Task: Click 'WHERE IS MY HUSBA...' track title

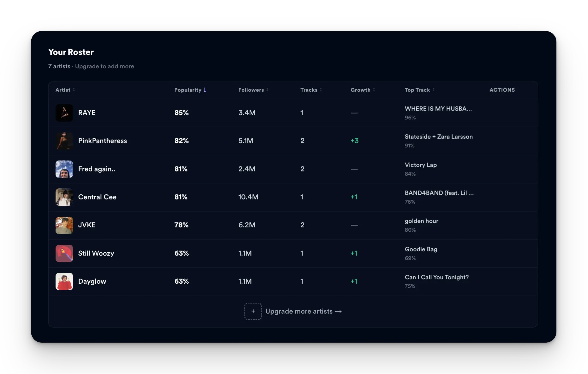Action: click(439, 109)
